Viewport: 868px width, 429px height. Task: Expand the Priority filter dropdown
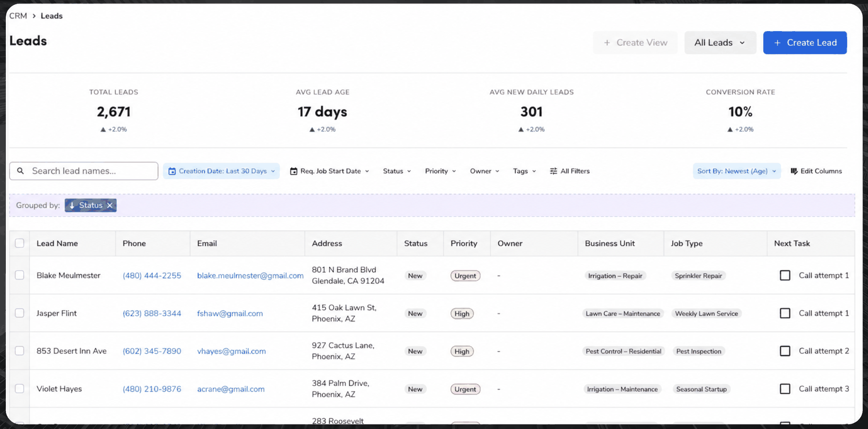440,171
